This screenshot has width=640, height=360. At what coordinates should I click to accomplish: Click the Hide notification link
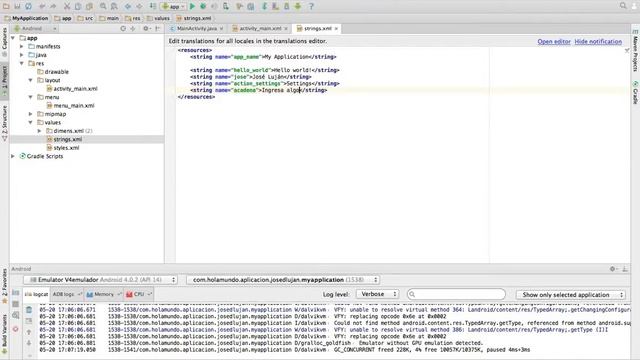(x=598, y=42)
